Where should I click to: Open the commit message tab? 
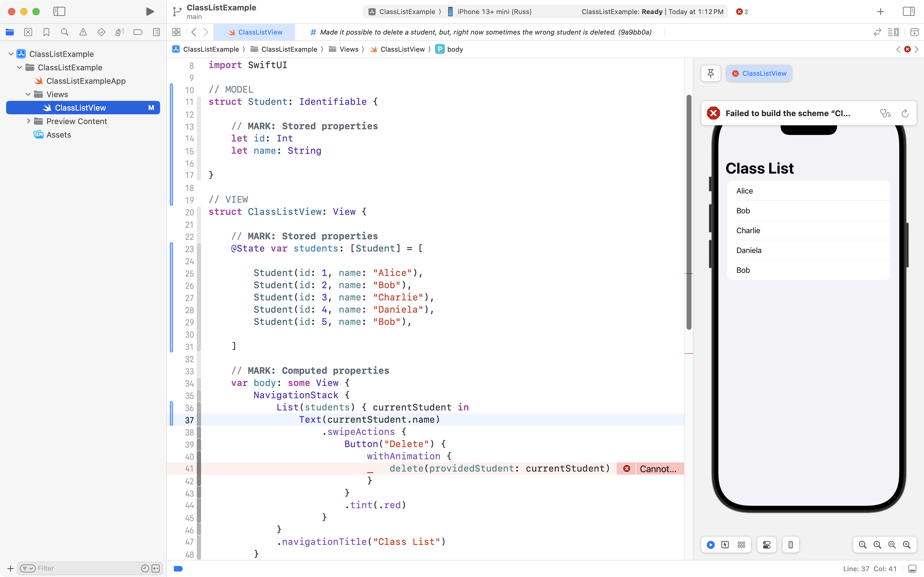pyautogui.click(x=481, y=32)
